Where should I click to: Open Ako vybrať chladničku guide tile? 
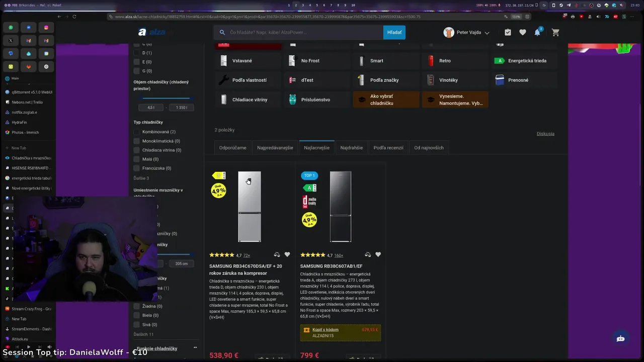click(386, 100)
